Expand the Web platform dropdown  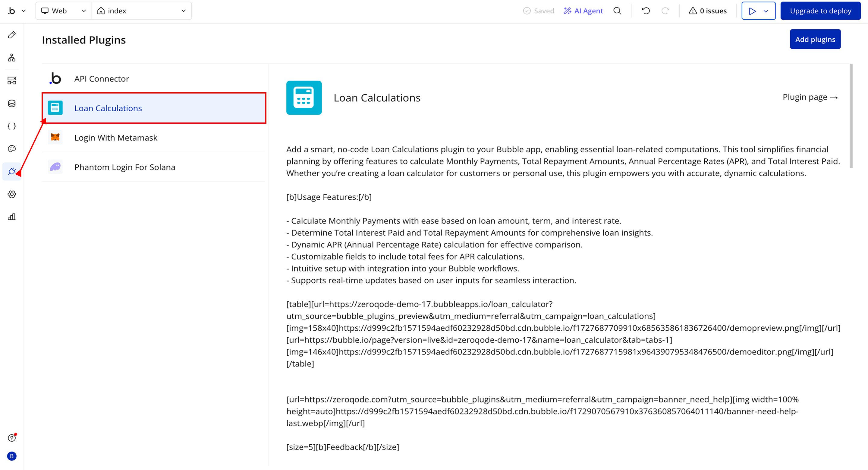pos(64,11)
